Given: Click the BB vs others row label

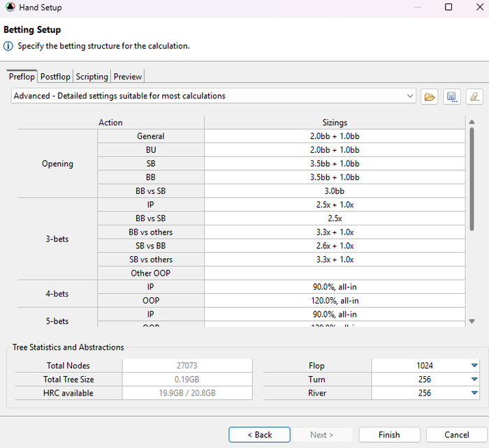Looking at the screenshot, I should click(151, 232).
